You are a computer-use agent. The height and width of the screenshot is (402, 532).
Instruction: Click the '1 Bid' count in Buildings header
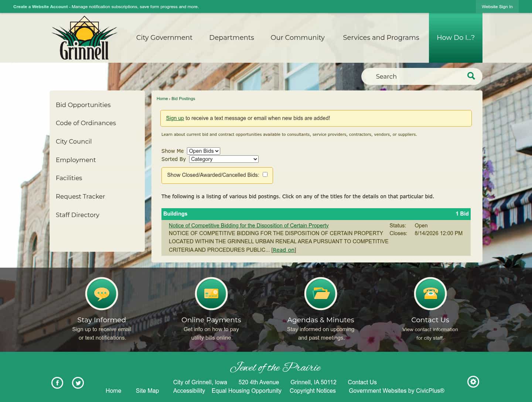coord(462,214)
